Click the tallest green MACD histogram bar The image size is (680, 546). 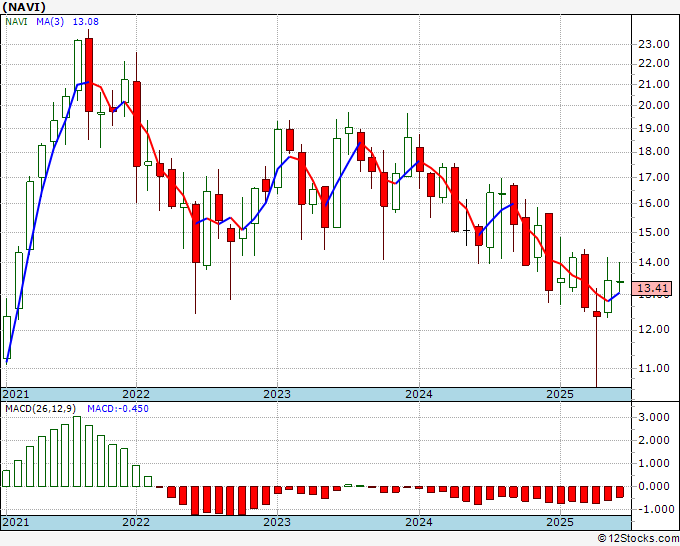point(77,451)
